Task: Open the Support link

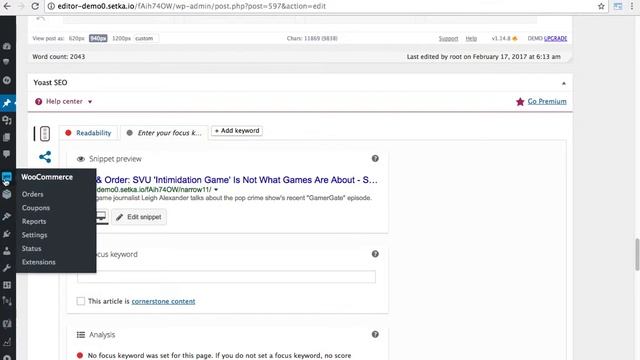Action: (448, 38)
